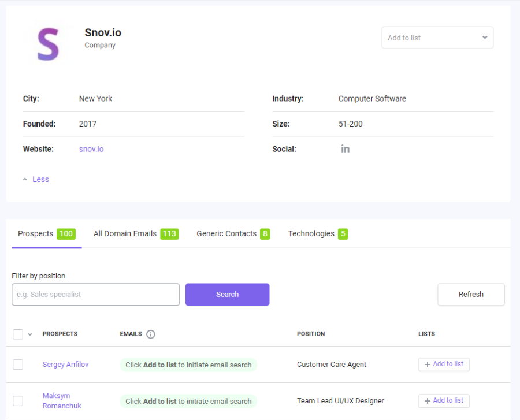Click plus icon in Sergey Anfilov's row
The image size is (520, 420).
point(428,365)
